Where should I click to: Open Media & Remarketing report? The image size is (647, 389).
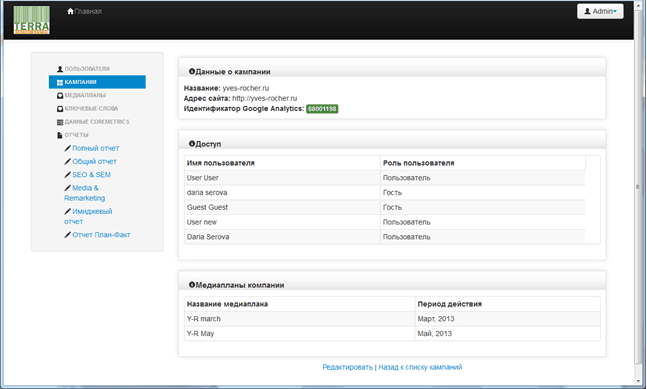click(85, 193)
